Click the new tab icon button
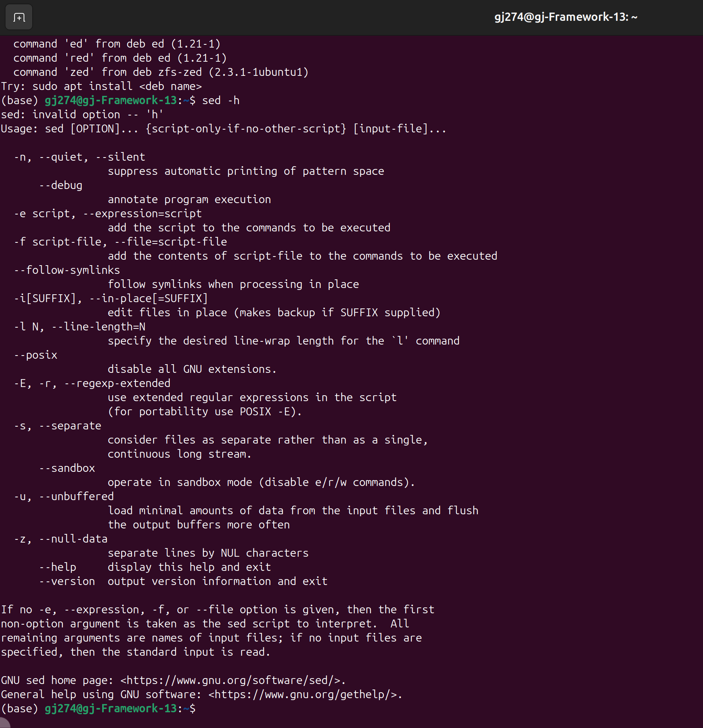The width and height of the screenshot is (703, 728). pyautogui.click(x=19, y=17)
